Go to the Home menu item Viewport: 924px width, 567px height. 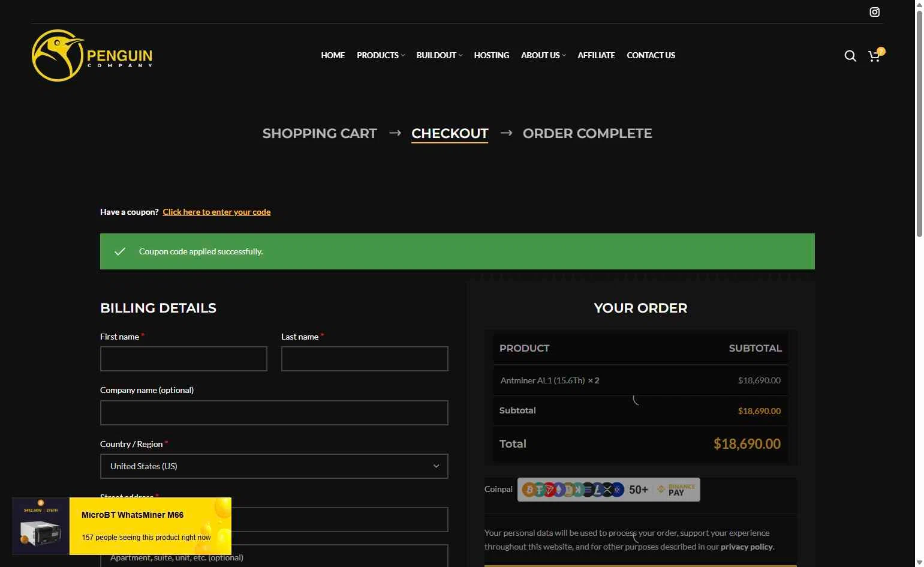[333, 55]
